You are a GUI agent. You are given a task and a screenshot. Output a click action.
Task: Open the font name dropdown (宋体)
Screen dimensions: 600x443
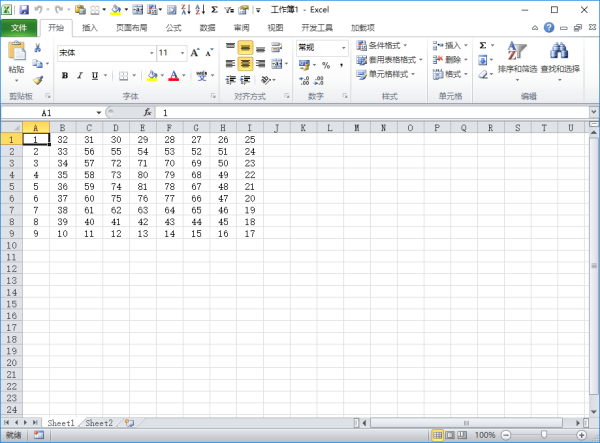tap(146, 52)
